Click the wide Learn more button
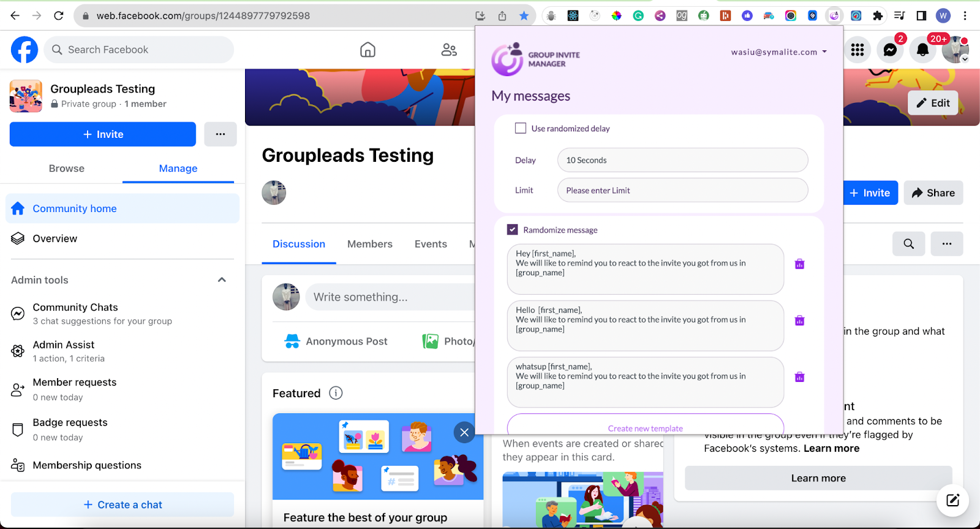This screenshot has height=529, width=980. pyautogui.click(x=818, y=478)
